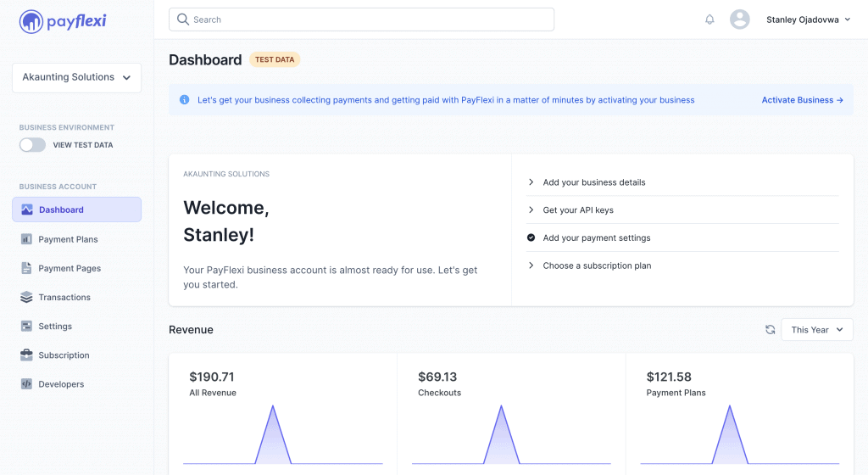Click the $121.58 Payment Plans value
This screenshot has height=475, width=868.
pyautogui.click(x=669, y=377)
